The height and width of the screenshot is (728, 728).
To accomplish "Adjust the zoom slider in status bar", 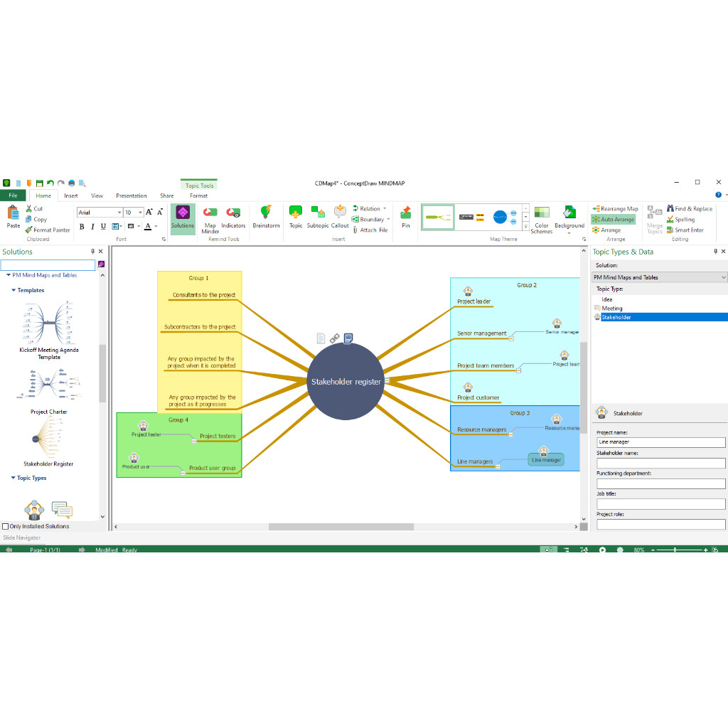I will [675, 550].
